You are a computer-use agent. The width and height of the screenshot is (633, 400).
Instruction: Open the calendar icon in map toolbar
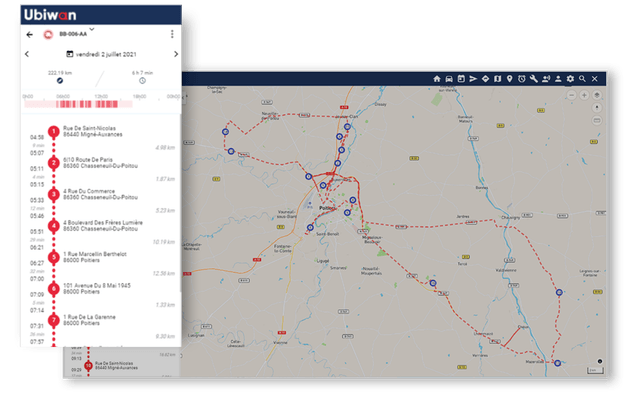coord(461,79)
